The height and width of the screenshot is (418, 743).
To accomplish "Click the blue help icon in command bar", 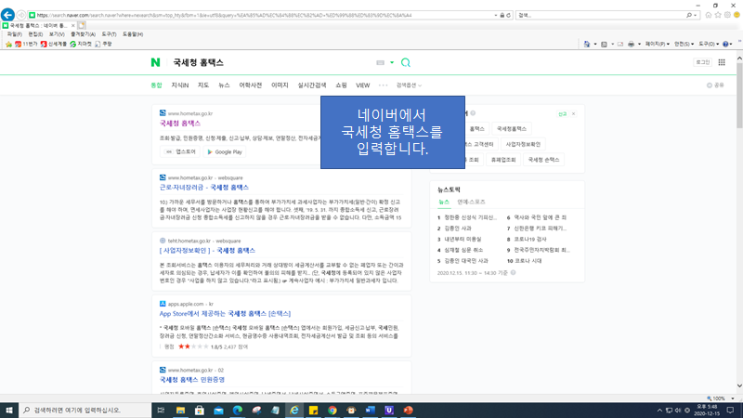I will [x=725, y=44].
